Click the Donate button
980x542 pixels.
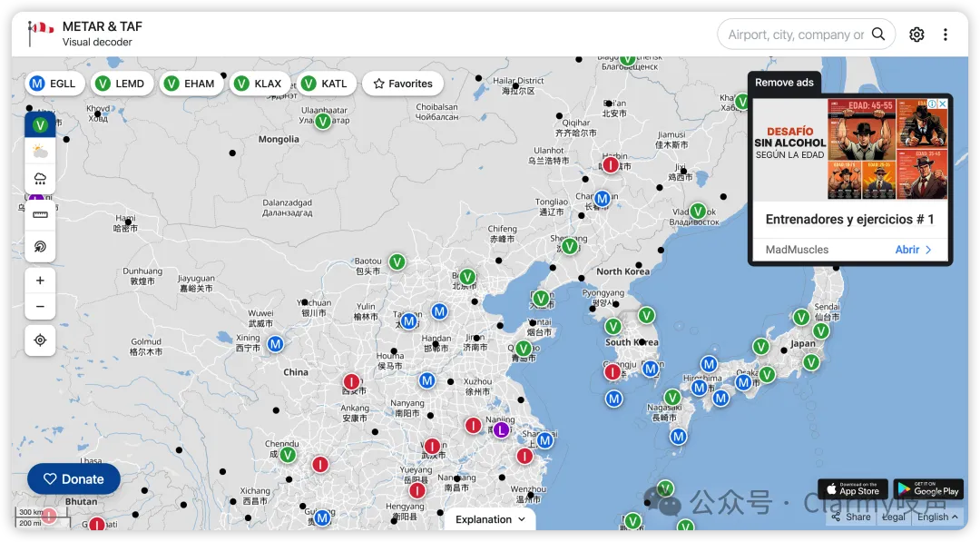73,478
